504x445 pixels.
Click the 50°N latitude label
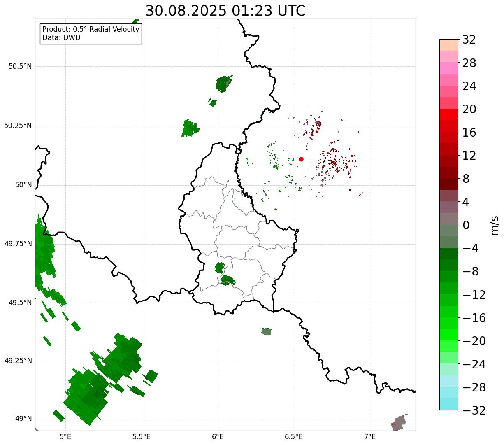coord(23,185)
